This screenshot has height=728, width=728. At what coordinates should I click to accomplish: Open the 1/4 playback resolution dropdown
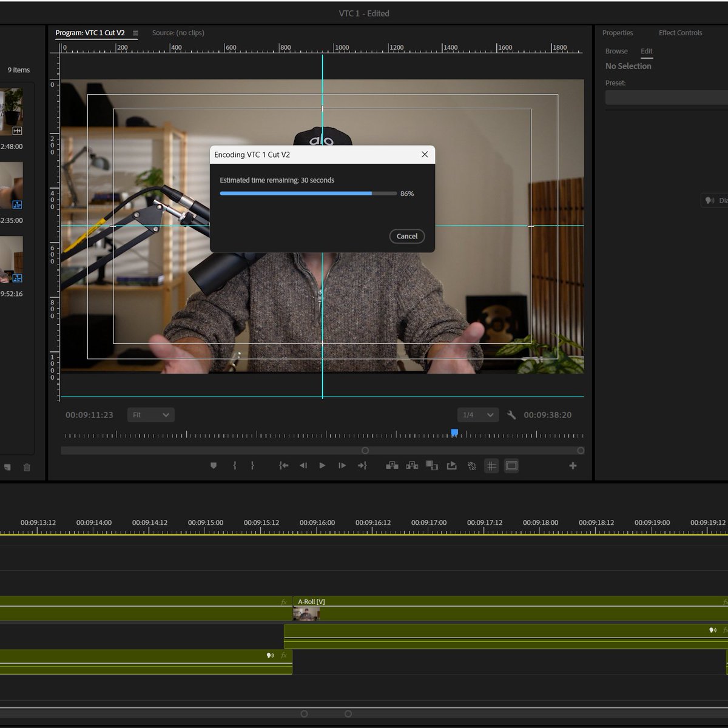click(x=478, y=415)
